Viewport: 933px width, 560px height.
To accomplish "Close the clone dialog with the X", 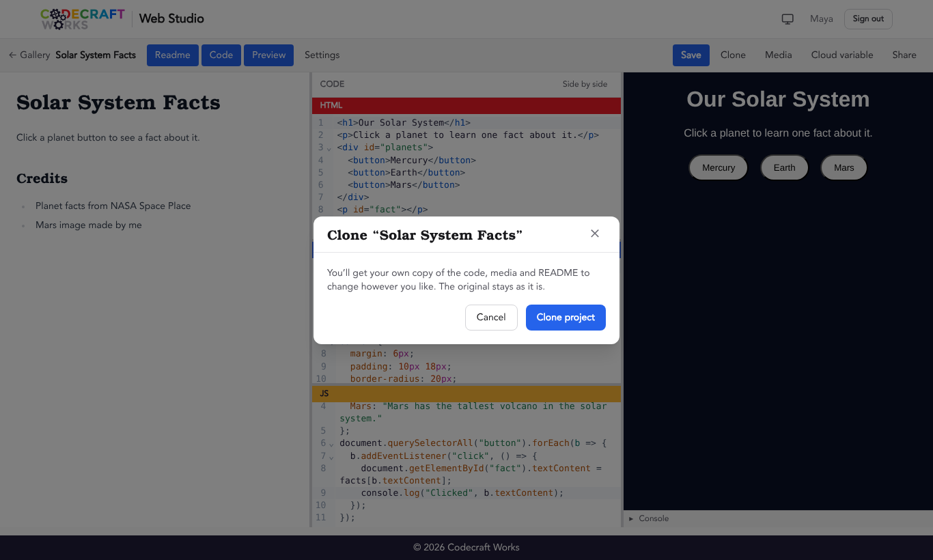I will point(595,234).
